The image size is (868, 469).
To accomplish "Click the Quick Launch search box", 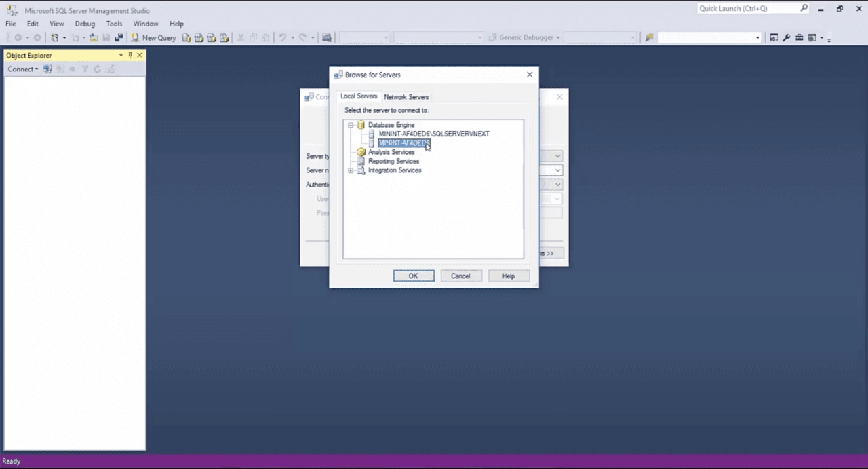I will (x=753, y=9).
